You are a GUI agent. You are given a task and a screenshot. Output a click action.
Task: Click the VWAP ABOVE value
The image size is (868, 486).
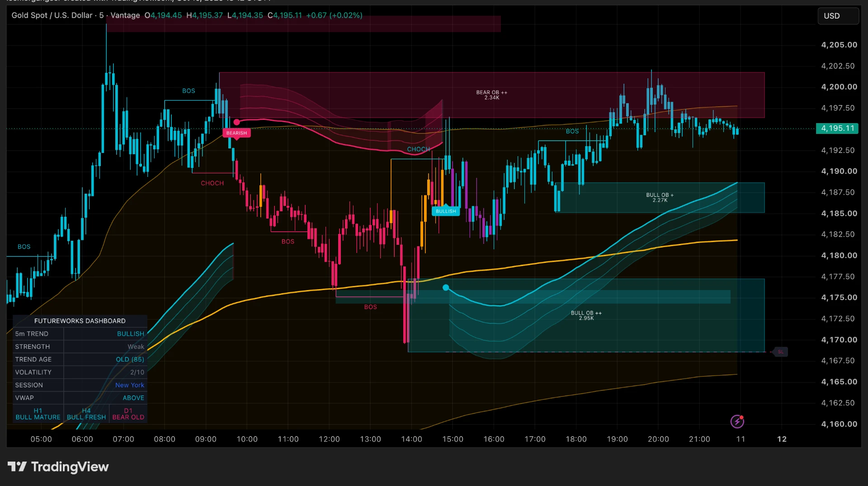click(x=133, y=398)
